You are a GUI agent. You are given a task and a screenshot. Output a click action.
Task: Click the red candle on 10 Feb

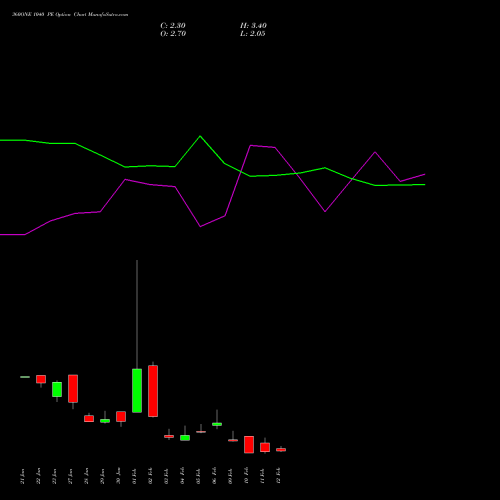coord(249,445)
